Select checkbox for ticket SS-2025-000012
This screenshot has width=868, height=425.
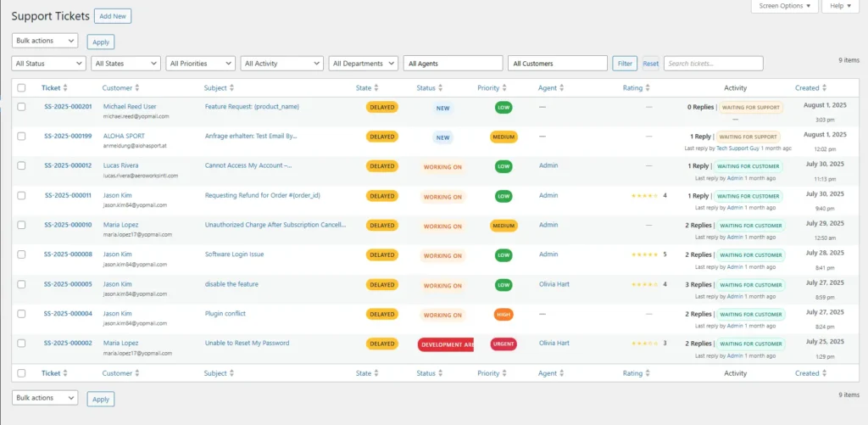[21, 165]
